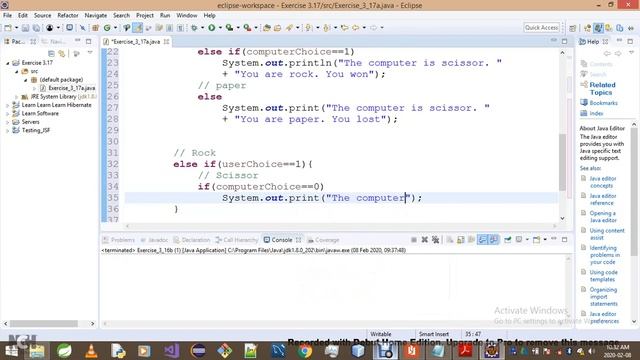640x360 pixels.
Task: Switch to the Problems tab
Action: (119, 240)
